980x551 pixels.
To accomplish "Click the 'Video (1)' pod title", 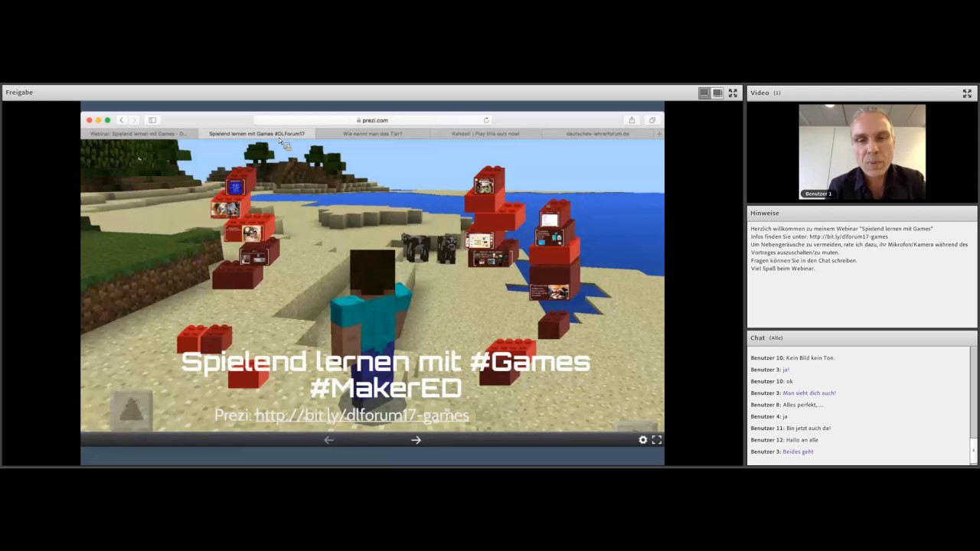I will click(766, 93).
